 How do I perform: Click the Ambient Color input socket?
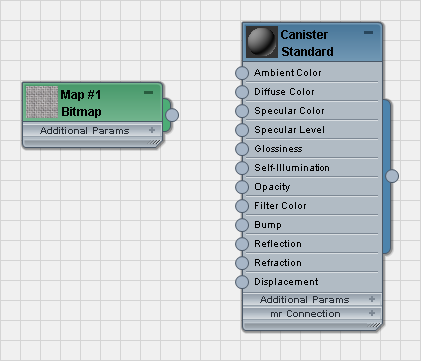pos(242,73)
